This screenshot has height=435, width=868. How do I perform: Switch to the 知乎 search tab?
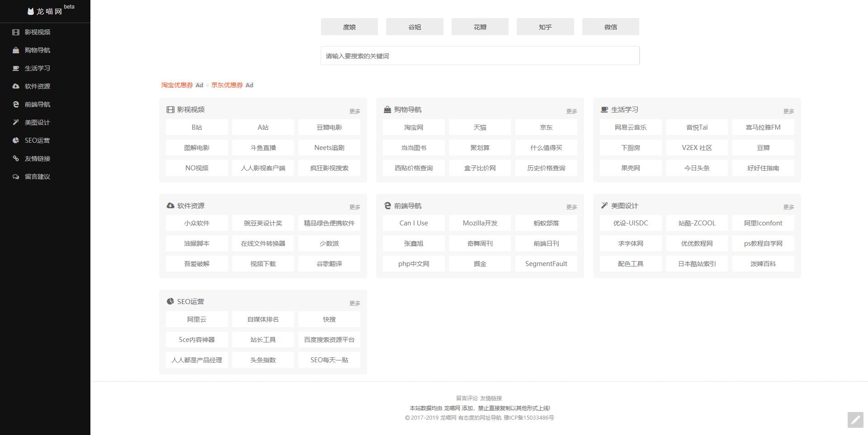pyautogui.click(x=545, y=27)
